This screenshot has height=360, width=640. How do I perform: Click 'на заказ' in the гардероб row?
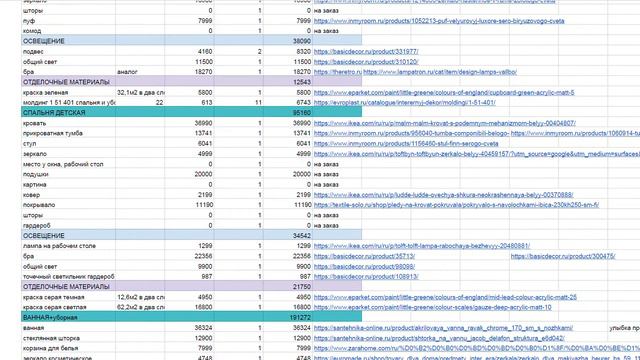click(x=326, y=225)
